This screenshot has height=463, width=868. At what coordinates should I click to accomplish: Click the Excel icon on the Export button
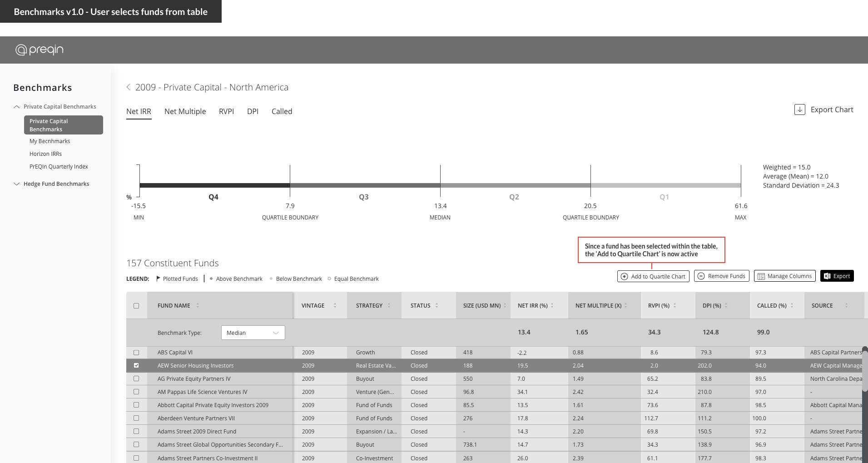coord(828,276)
